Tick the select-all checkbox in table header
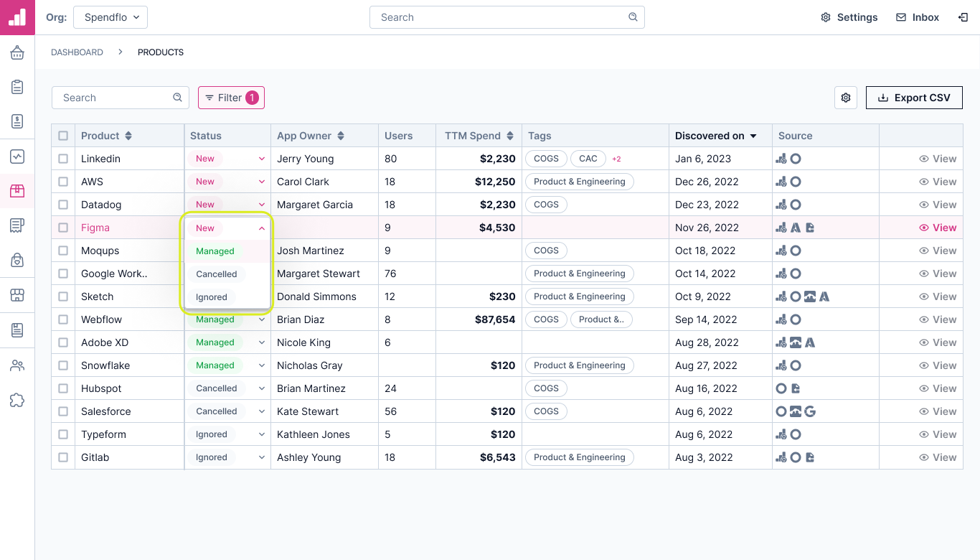This screenshot has height=560, width=980. click(x=63, y=136)
